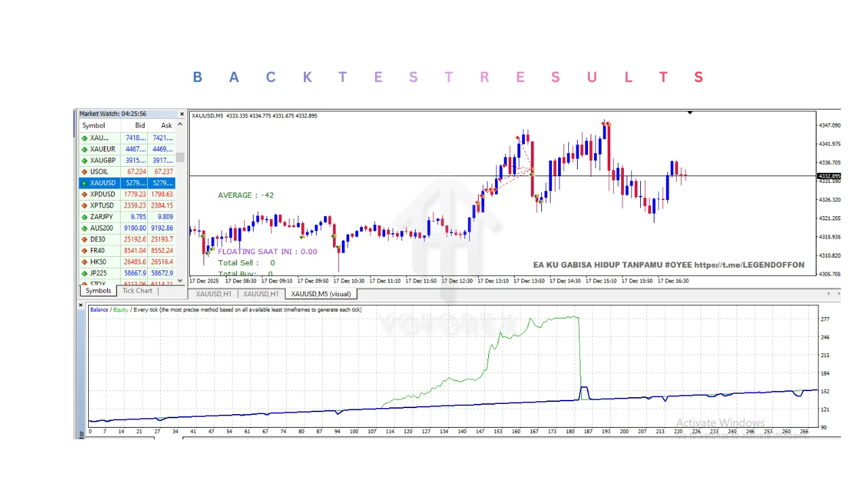Switch to the Tick Chart tab

pyautogui.click(x=137, y=291)
